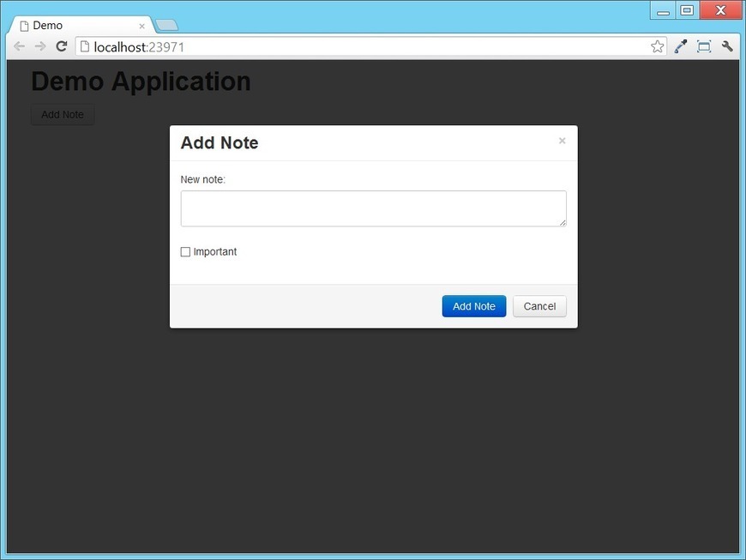Screen dimensions: 746x560
Task: Click the browser forward arrow
Action: (40, 46)
